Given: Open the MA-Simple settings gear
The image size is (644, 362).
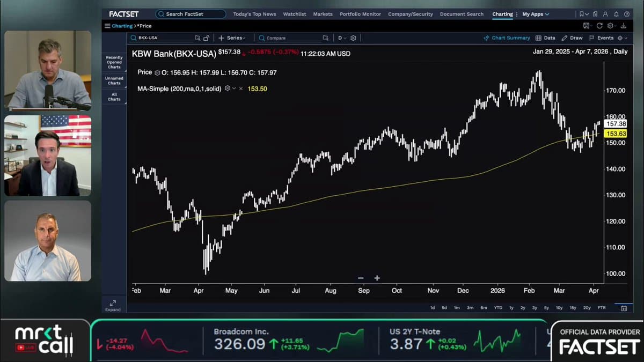Looking at the screenshot, I should 228,88.
